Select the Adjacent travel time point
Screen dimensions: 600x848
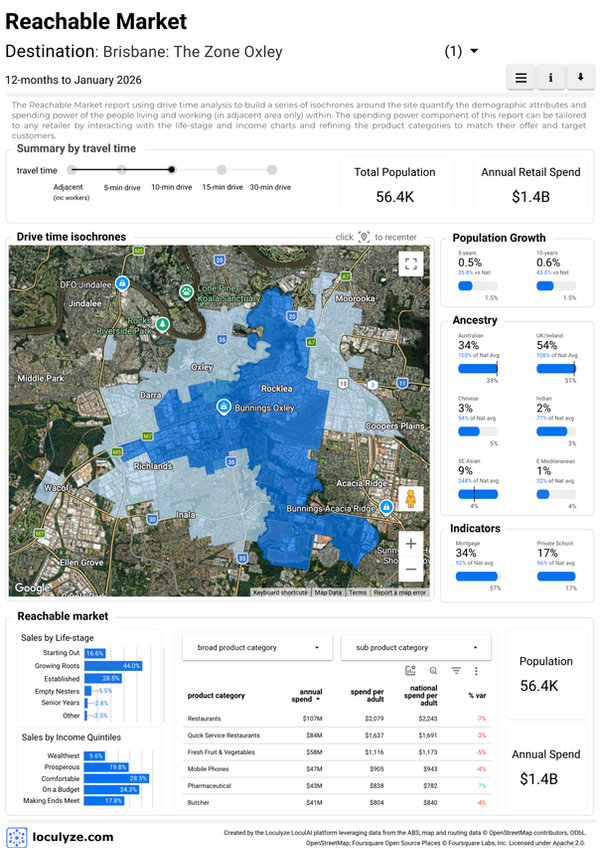71,170
